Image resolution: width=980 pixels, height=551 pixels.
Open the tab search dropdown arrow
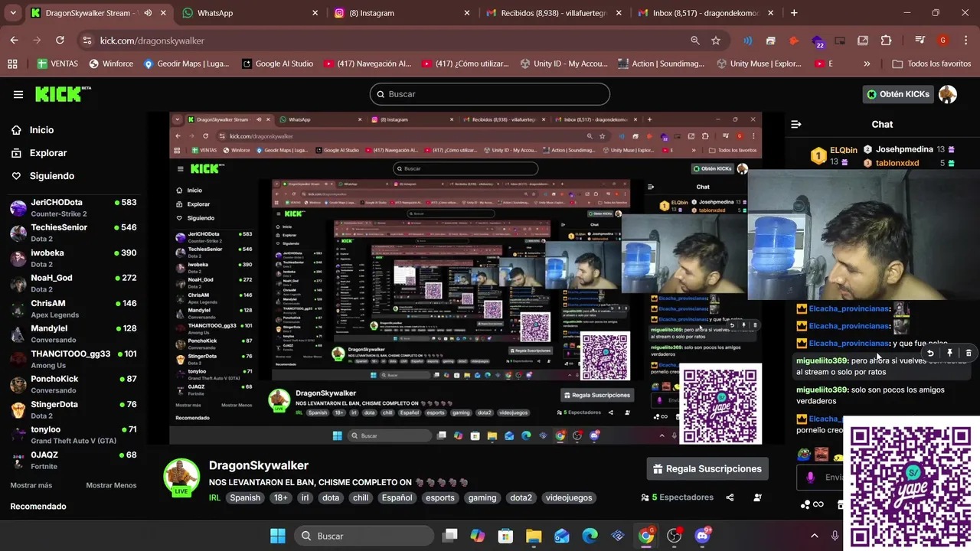[13, 13]
